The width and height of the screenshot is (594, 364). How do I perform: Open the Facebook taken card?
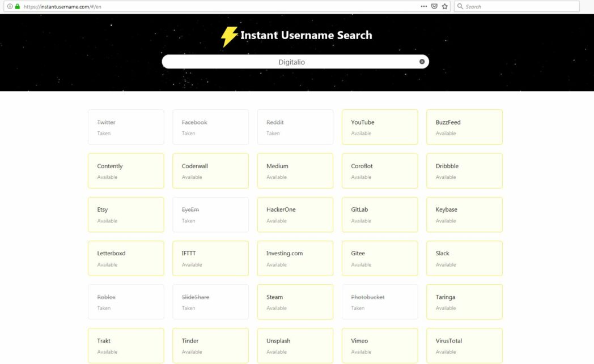coord(211,127)
